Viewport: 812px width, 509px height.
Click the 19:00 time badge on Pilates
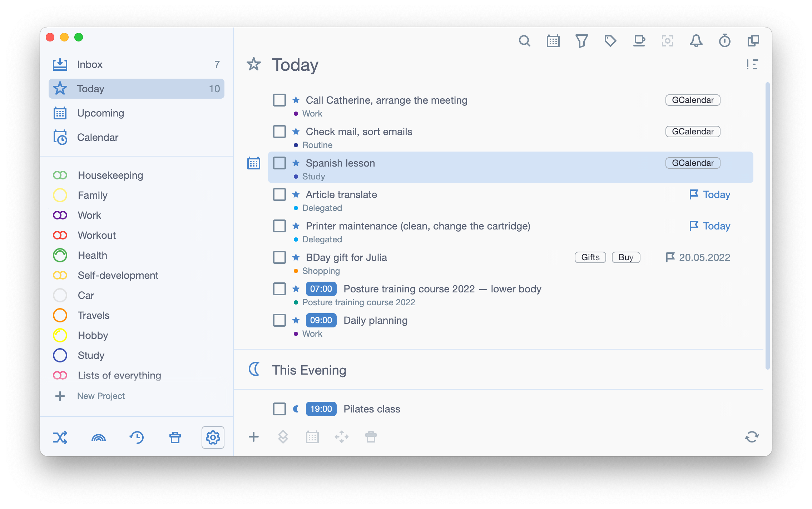321,409
